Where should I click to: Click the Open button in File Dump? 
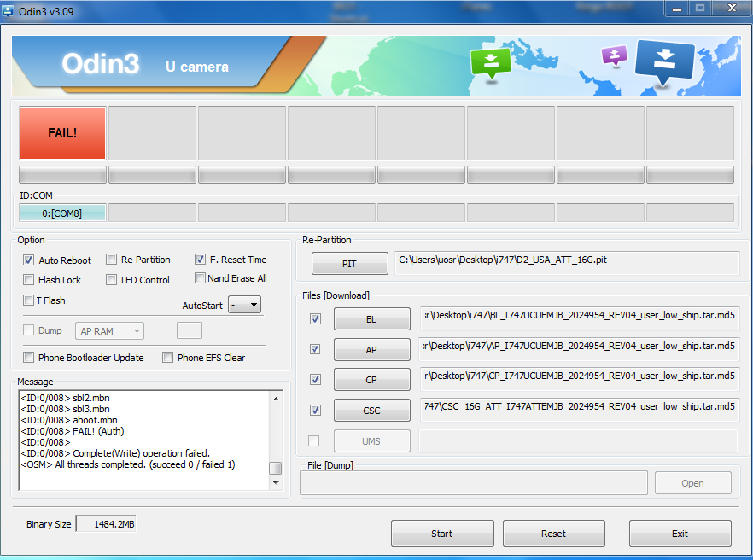(693, 483)
